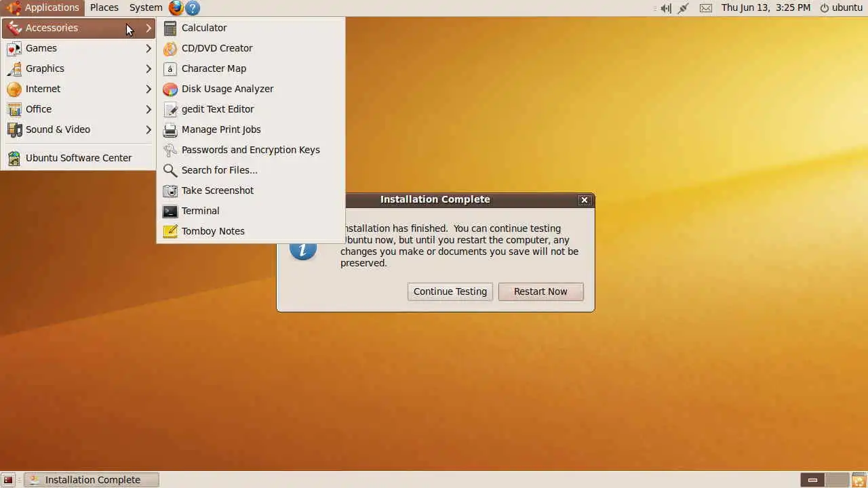Click the volume speaker icon

click(x=666, y=8)
